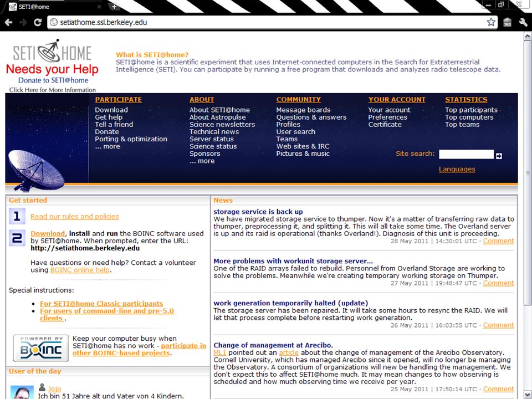532x399 pixels.
Task: Click the TAG extension icon
Action: tap(507, 22)
